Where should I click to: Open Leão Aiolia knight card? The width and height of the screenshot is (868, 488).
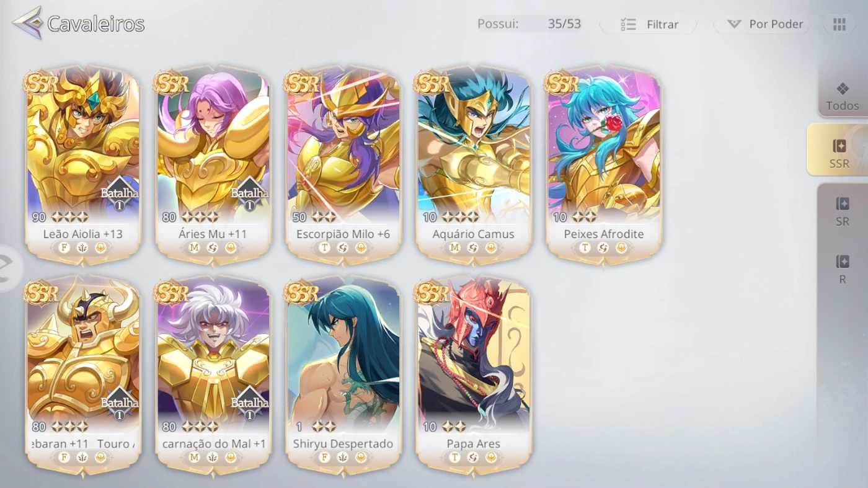(83, 164)
